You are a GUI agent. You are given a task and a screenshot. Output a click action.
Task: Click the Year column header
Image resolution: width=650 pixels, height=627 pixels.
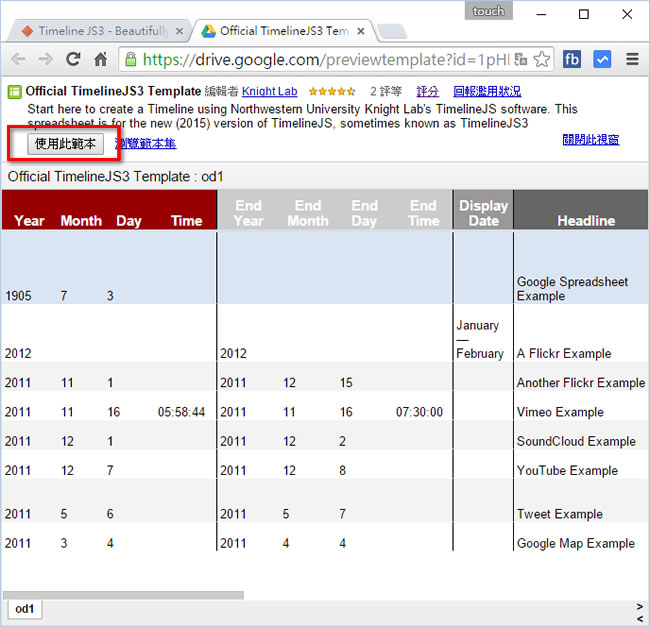point(29,221)
